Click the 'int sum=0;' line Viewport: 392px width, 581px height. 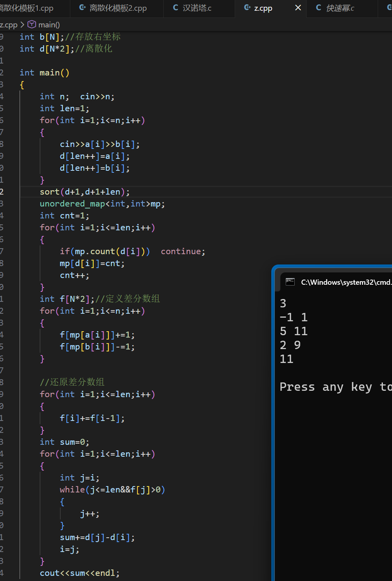click(x=64, y=442)
